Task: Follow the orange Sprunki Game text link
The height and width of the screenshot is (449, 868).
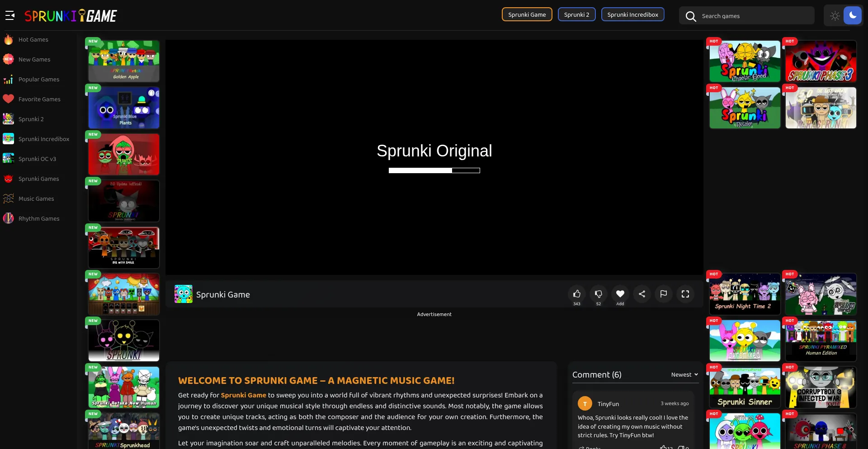Action: [243, 395]
